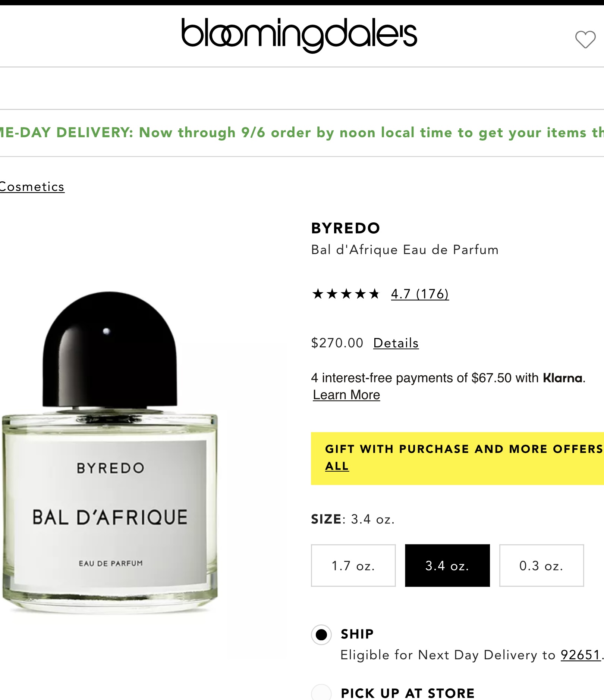This screenshot has height=700, width=604.
Task: Click the five-star rating icons
Action: (x=346, y=294)
